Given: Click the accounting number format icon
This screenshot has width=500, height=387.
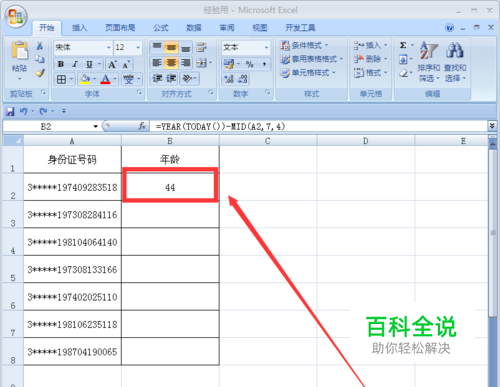Looking at the screenshot, I should pyautogui.click(x=229, y=64).
